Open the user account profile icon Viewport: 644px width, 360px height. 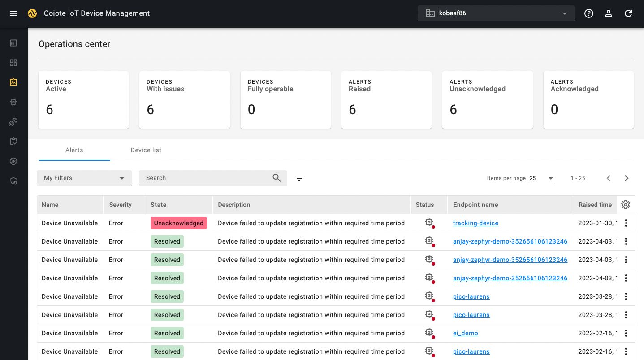tap(609, 13)
